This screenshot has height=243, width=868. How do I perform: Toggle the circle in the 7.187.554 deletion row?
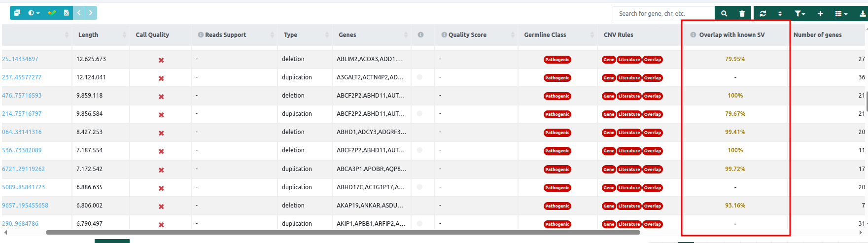pyautogui.click(x=419, y=150)
